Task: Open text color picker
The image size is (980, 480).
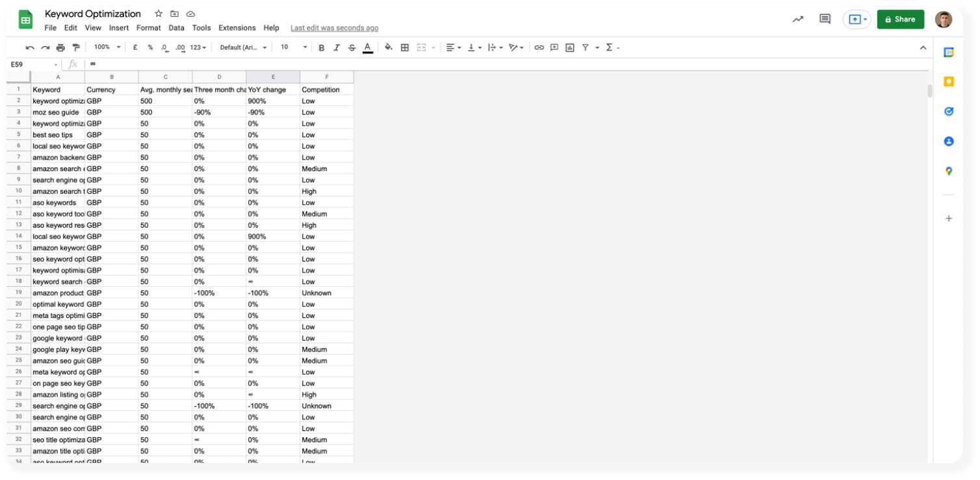Action: click(x=368, y=47)
